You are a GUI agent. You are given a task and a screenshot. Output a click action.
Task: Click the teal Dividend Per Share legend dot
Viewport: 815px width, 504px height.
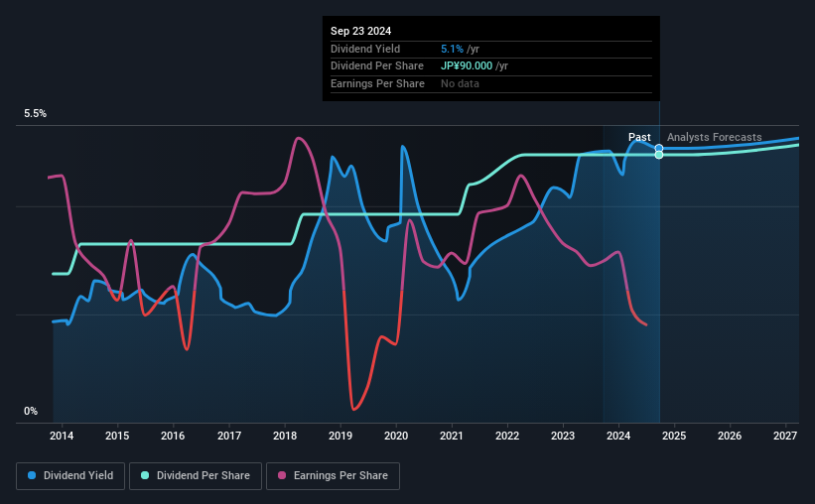point(145,475)
